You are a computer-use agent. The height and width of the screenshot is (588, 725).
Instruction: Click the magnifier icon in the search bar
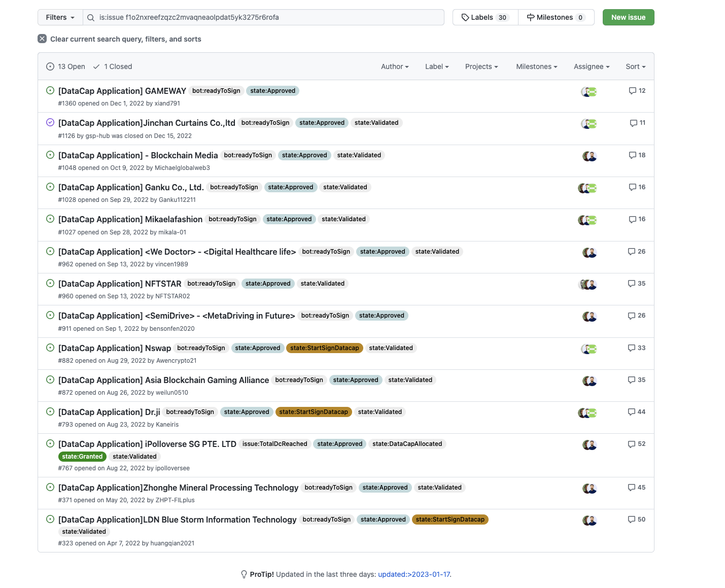(91, 17)
